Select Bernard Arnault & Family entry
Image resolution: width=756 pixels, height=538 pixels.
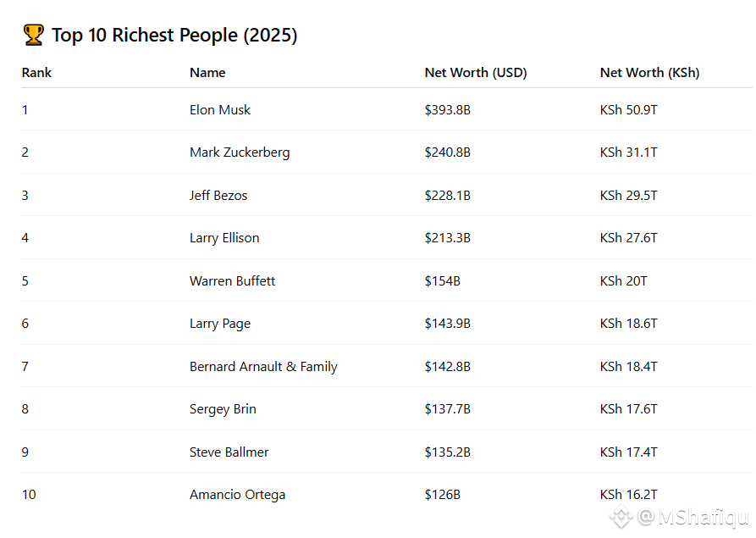click(263, 367)
